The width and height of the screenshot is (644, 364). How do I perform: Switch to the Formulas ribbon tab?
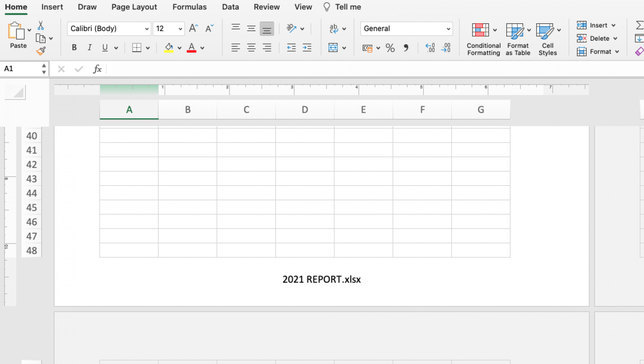pyautogui.click(x=189, y=7)
